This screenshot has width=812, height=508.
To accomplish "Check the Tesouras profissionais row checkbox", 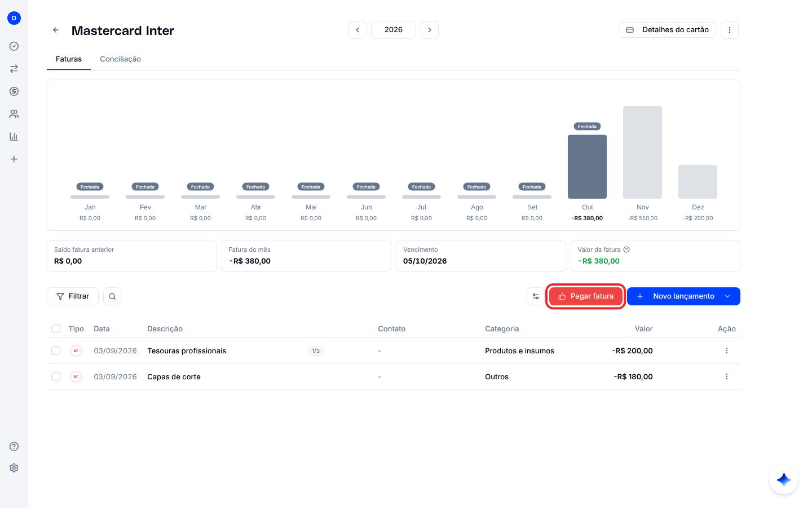I will pyautogui.click(x=56, y=351).
